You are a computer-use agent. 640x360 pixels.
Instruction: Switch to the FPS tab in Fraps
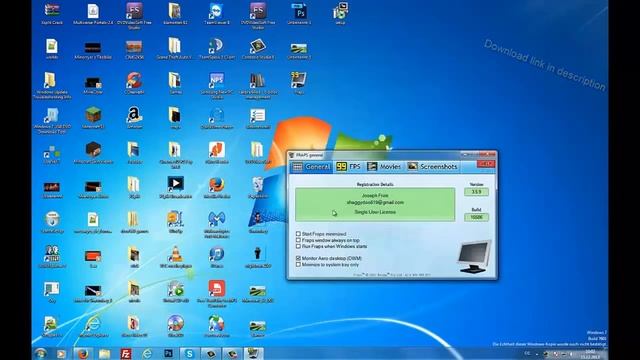[x=348, y=167]
